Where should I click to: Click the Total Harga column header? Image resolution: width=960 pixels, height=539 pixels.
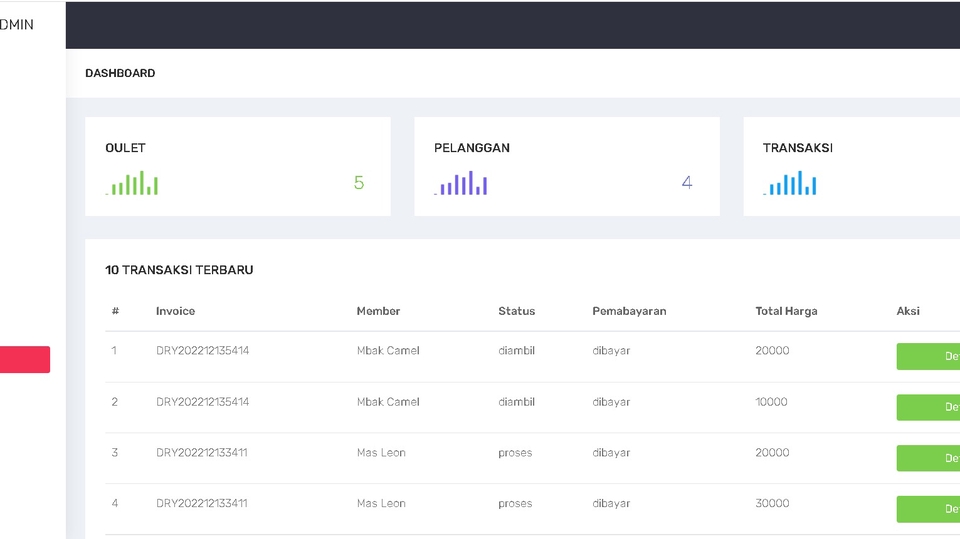pos(786,311)
